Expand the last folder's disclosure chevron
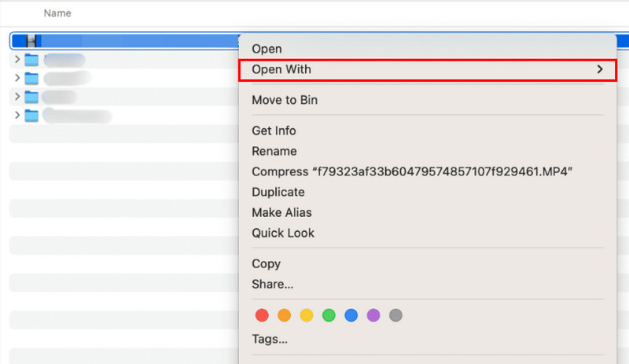Viewport: 629px width, 364px height. point(17,116)
